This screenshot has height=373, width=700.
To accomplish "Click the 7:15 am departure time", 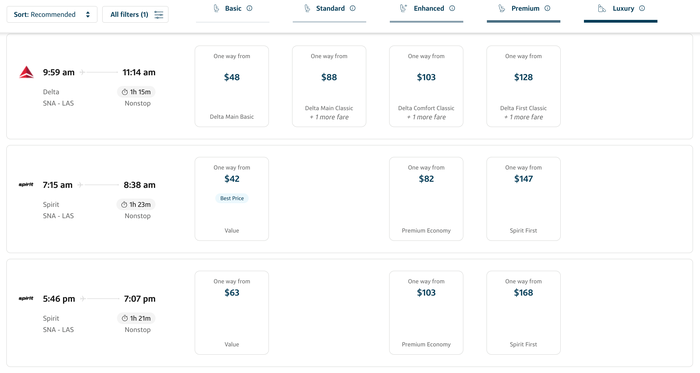I will click(x=58, y=185).
